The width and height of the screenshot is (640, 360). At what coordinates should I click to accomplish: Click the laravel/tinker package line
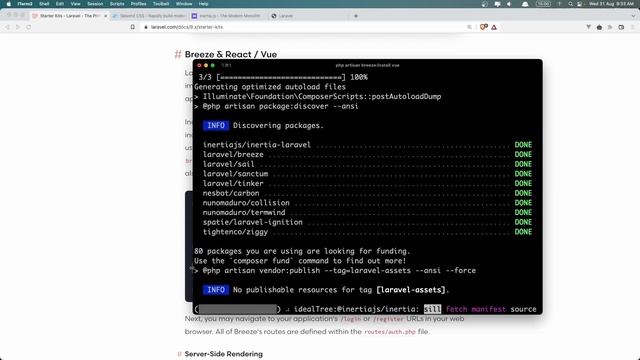[x=367, y=184]
